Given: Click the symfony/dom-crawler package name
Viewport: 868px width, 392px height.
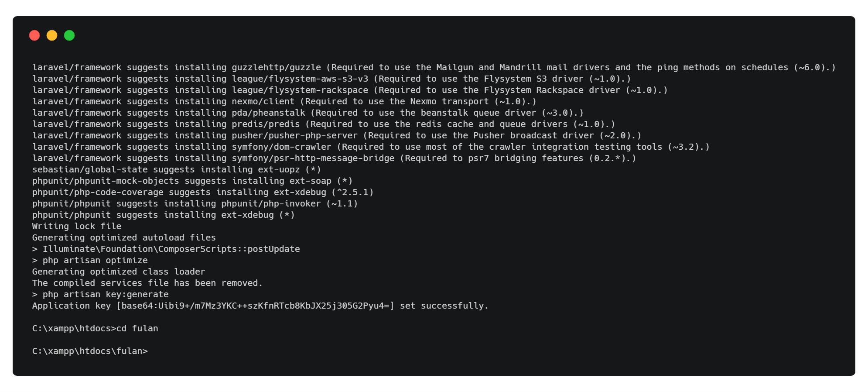Looking at the screenshot, I should tap(281, 147).
